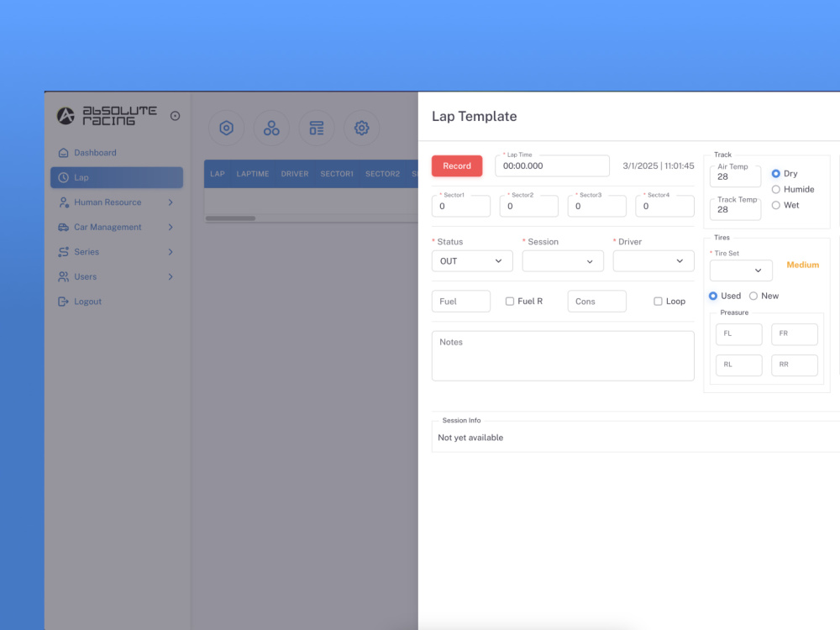Viewport: 840px width, 630px height.
Task: Expand the Car Management submenu chevron
Action: pyautogui.click(x=171, y=227)
